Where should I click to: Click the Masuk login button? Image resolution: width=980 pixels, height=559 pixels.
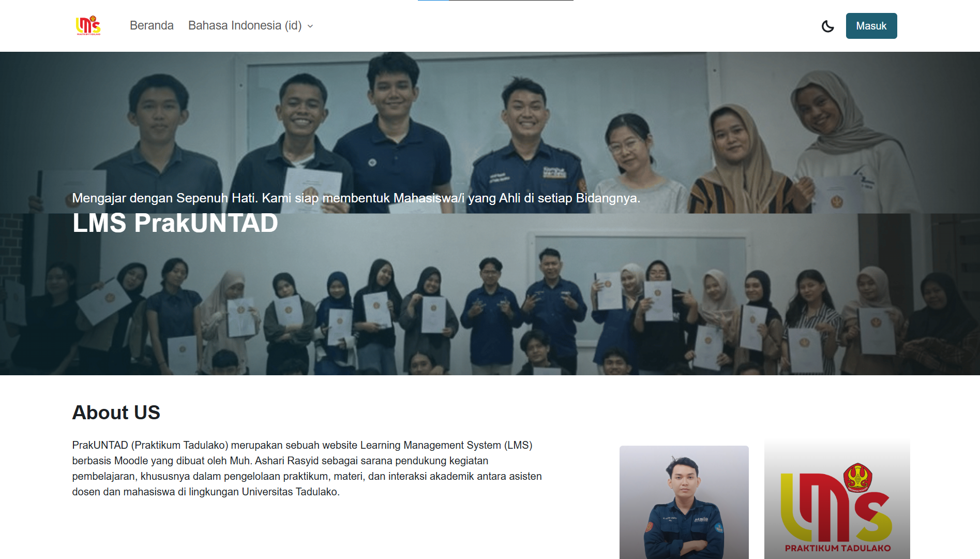871,26
